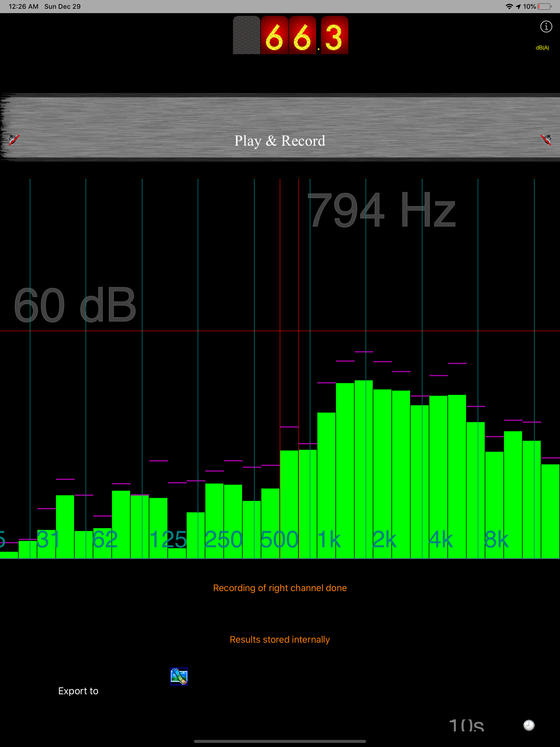Click the red horizontal 60 dB cursor line
The height and width of the screenshot is (747, 560).
[x=237, y=331]
